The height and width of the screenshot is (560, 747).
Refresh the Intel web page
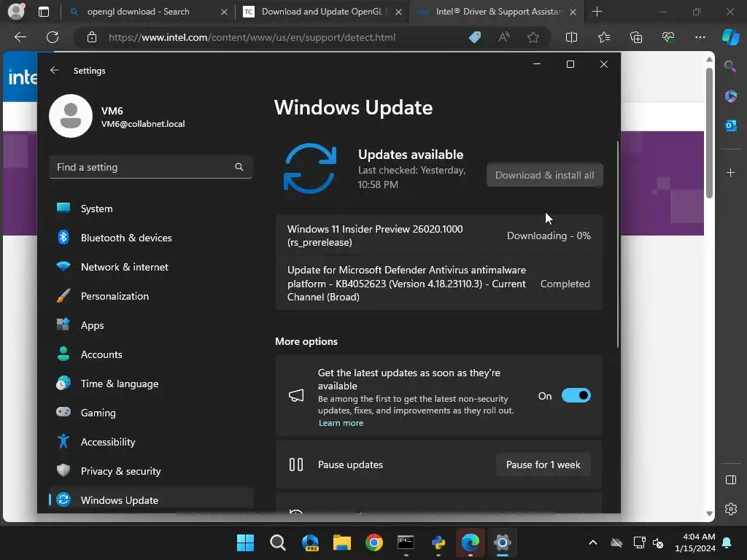click(53, 37)
